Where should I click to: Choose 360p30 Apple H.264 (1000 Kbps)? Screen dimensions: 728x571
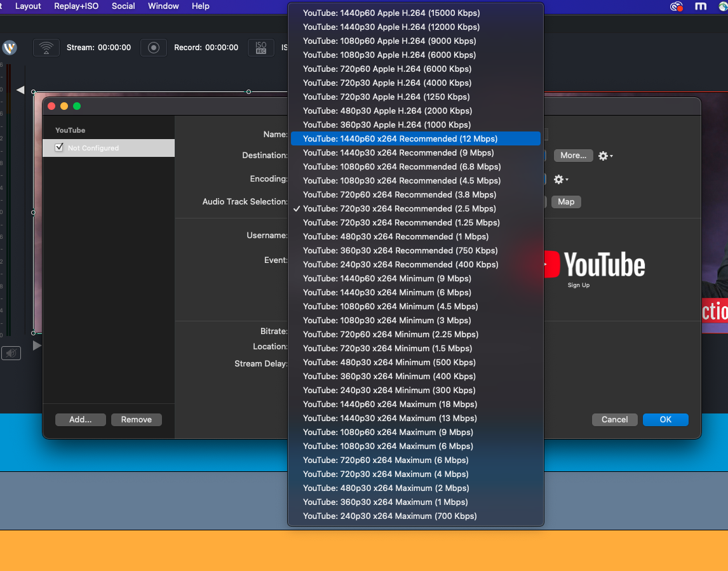coord(415,124)
